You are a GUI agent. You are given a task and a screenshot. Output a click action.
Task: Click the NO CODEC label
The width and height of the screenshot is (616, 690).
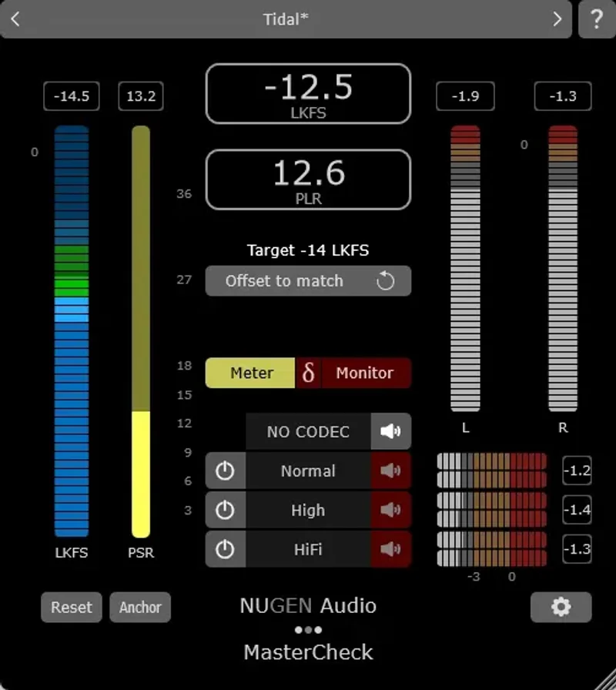pyautogui.click(x=308, y=431)
